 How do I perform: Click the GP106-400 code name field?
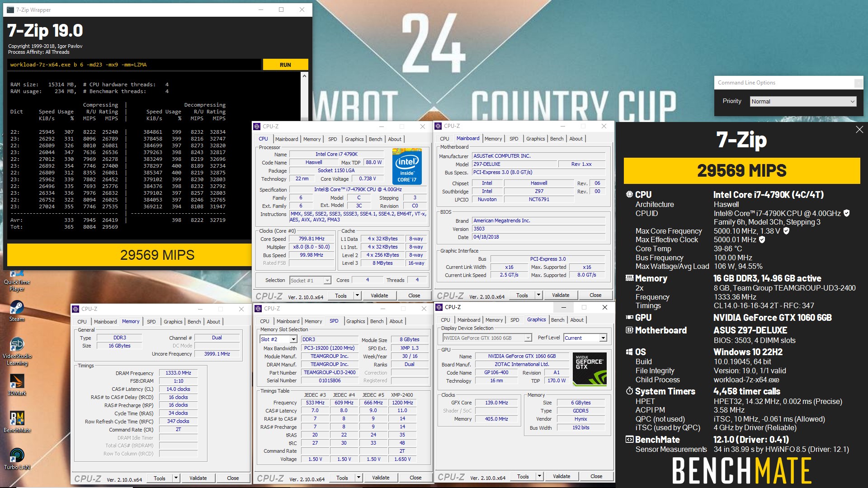(x=496, y=373)
